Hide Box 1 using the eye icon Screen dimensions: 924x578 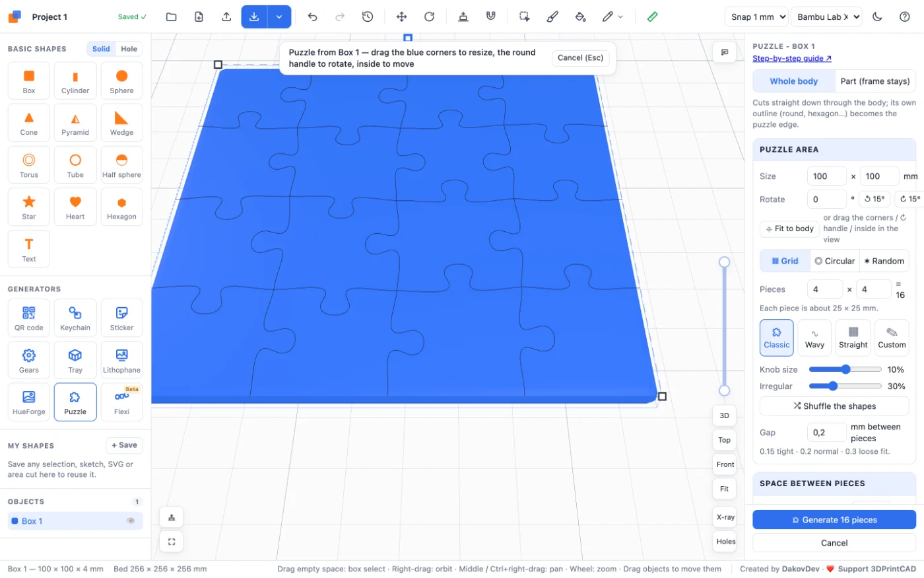pos(131,521)
